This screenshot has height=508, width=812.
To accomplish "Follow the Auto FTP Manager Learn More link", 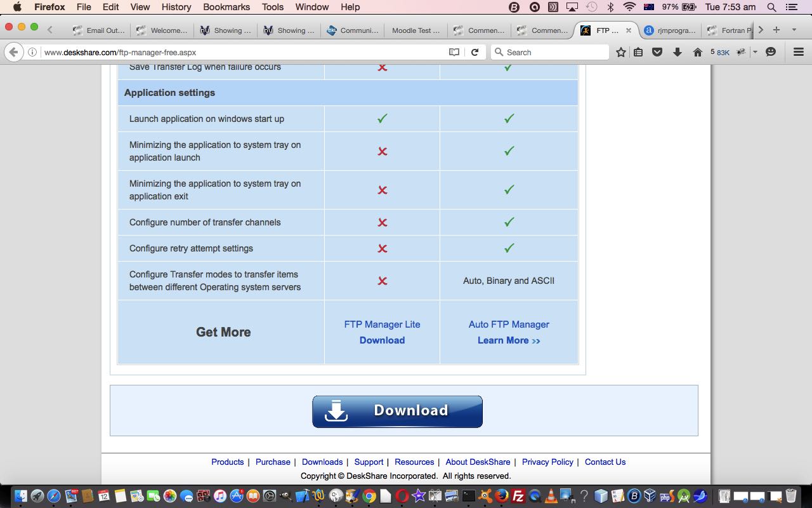I will click(508, 340).
